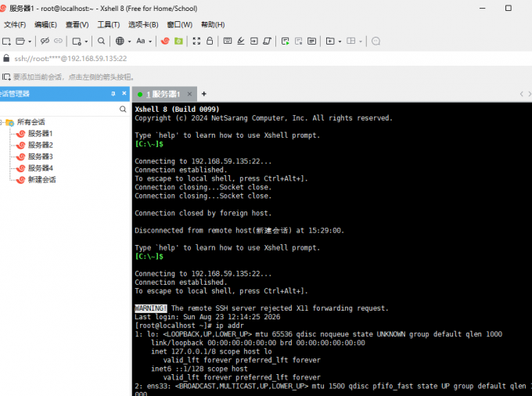Close the session manager panel
The image size is (532, 396).
coord(124,93)
